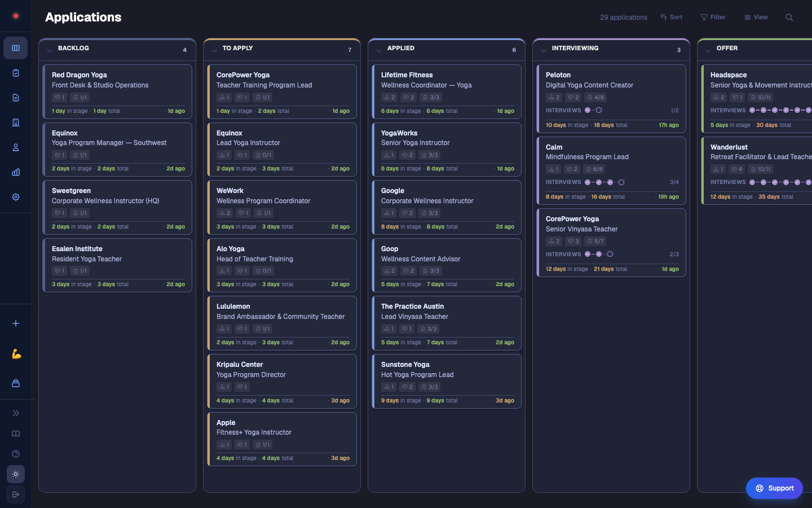Open the Kripalu Center Yoga Program Director card
This screenshot has height=508, width=812.
(282, 381)
